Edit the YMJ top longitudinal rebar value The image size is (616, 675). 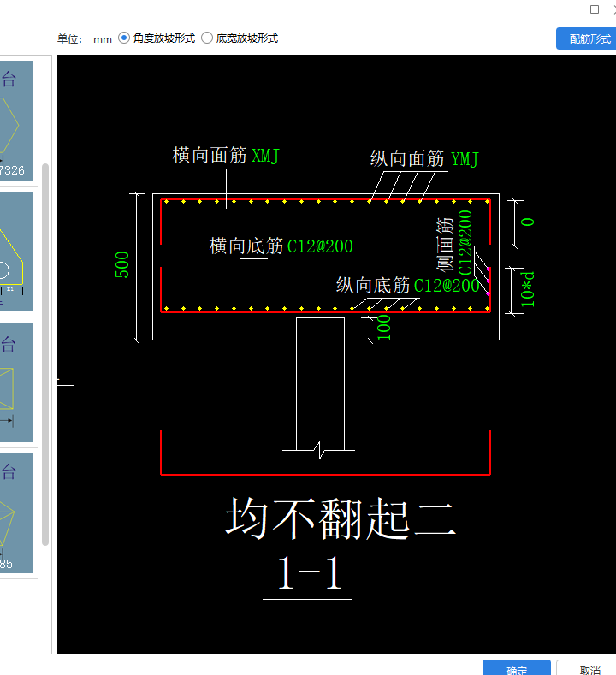[x=465, y=159]
